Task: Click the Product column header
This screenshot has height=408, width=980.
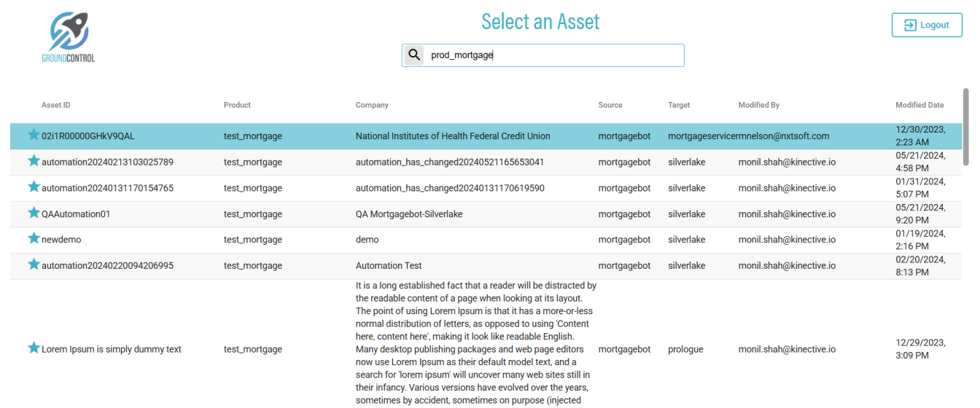Action: pyautogui.click(x=237, y=105)
